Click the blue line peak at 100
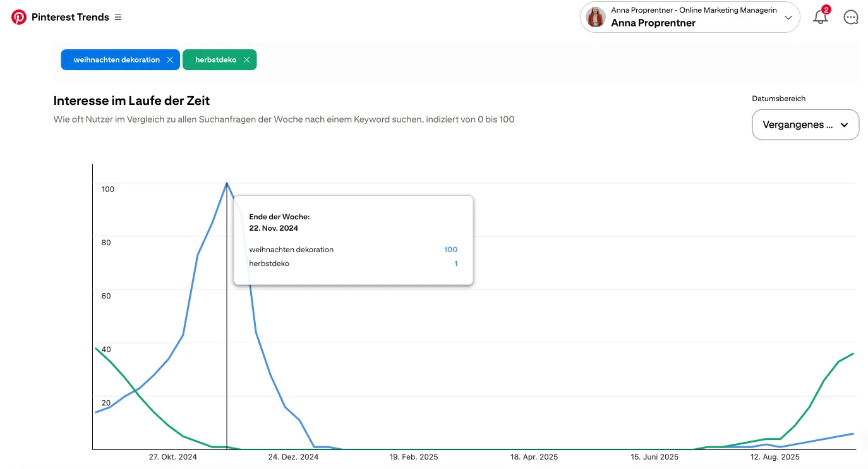 tap(227, 183)
